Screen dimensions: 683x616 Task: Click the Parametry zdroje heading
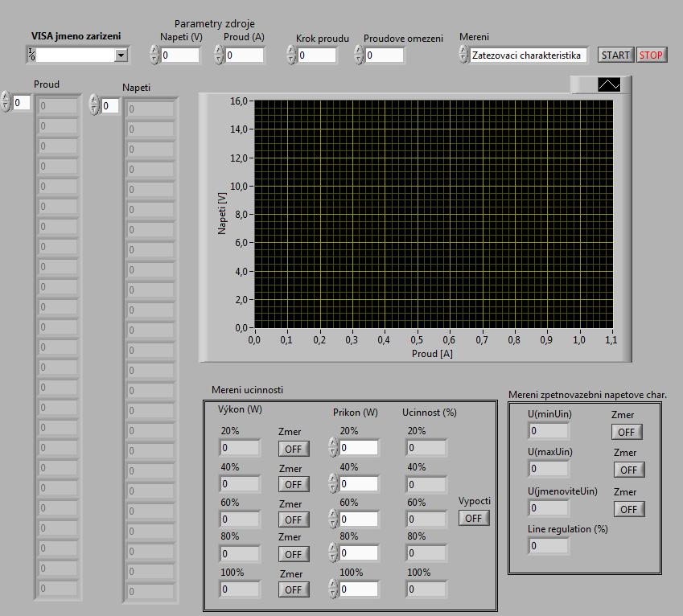coord(214,24)
